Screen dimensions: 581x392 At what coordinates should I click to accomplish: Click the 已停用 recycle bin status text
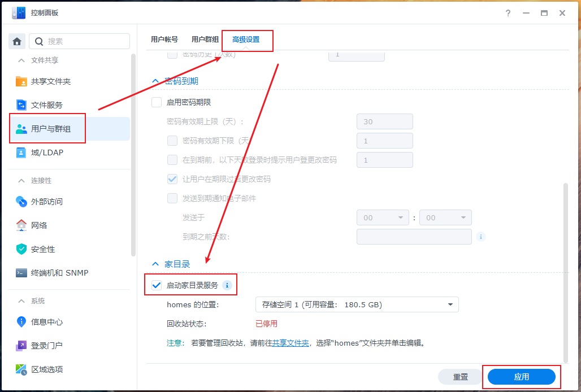coord(266,324)
